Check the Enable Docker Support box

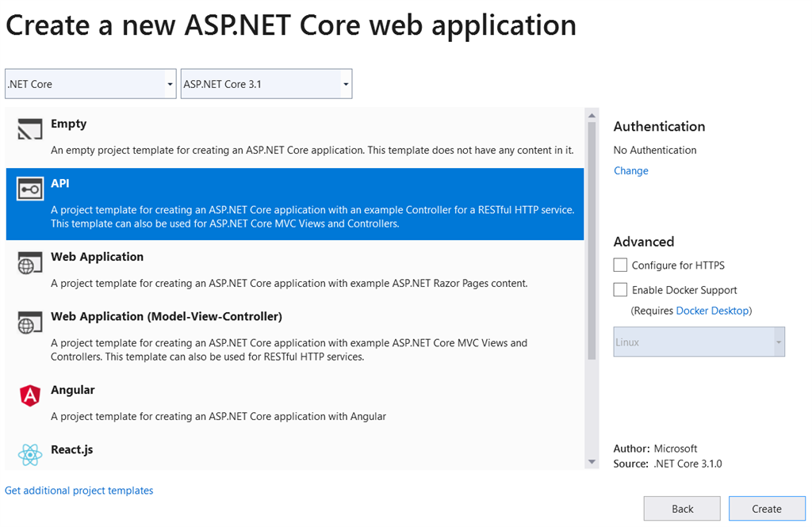tap(620, 289)
